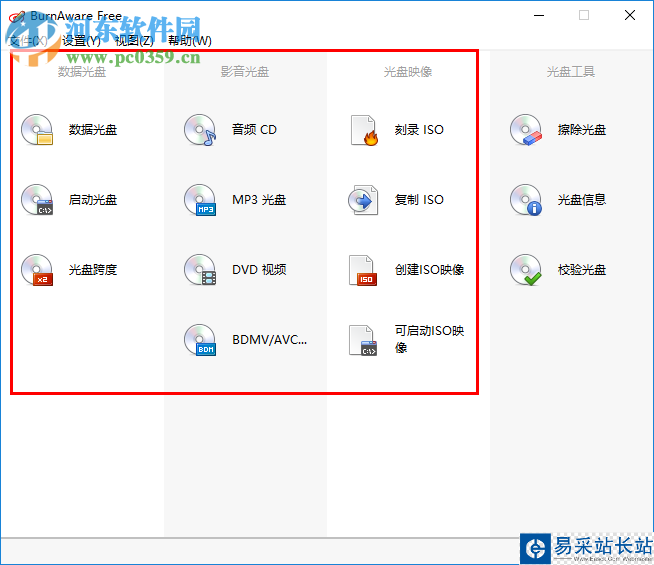The width and height of the screenshot is (654, 565).
Task: Click the 可启动ISO映像 label
Action: pos(430,339)
